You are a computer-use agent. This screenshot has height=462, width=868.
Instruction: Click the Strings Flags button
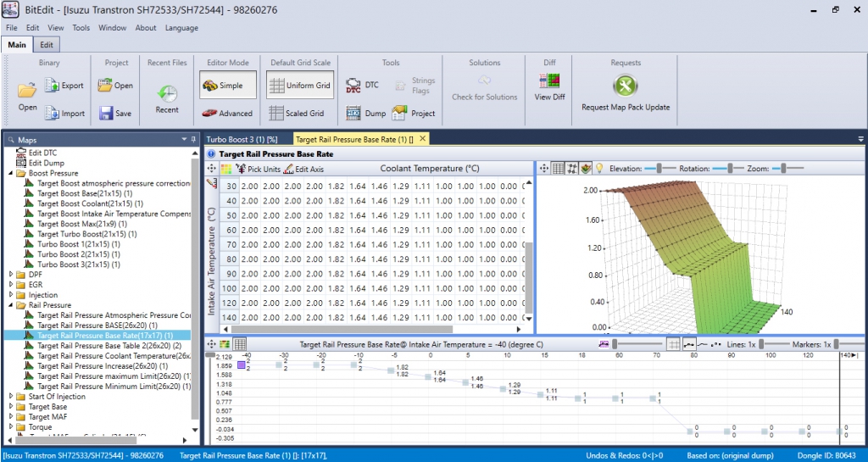coord(416,86)
